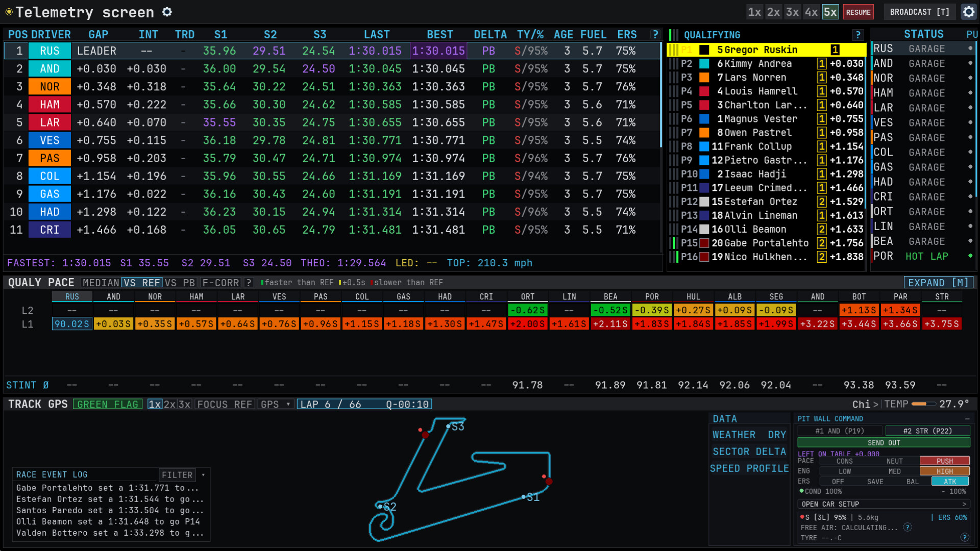Select the red car dot above S1
Image resolution: width=980 pixels, height=551 pixels.
click(549, 481)
